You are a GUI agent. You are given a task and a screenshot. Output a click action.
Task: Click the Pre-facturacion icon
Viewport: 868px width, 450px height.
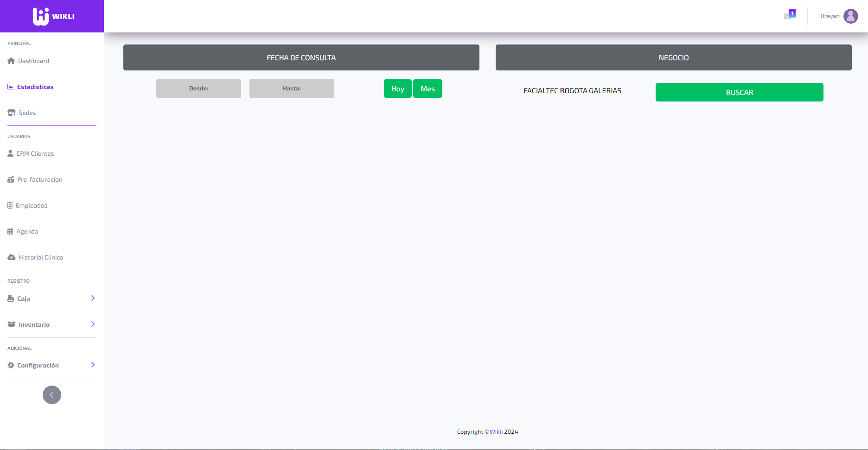click(11, 179)
